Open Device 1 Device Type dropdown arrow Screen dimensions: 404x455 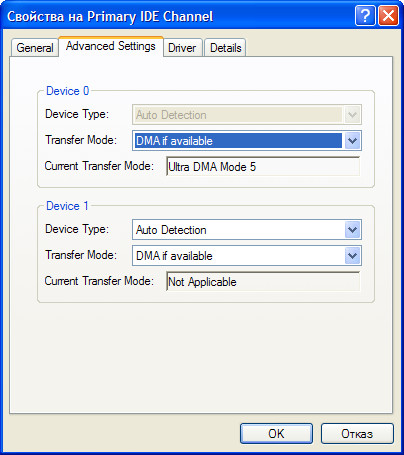pos(352,230)
